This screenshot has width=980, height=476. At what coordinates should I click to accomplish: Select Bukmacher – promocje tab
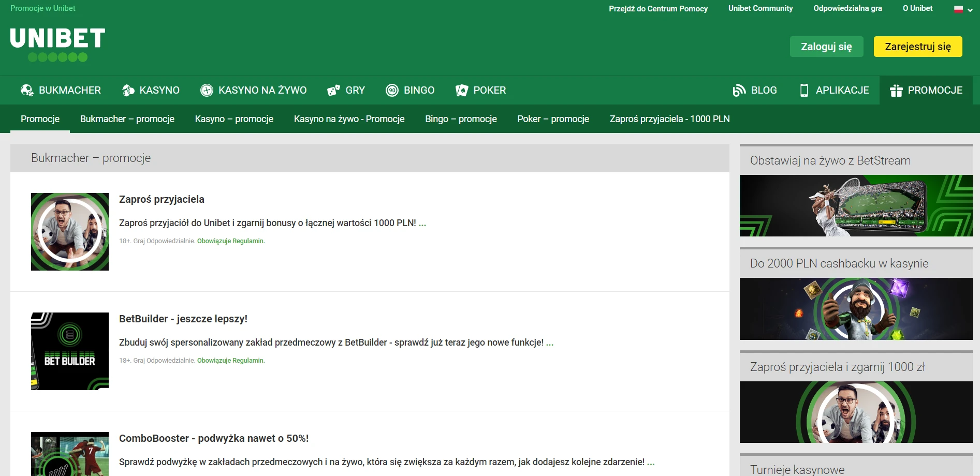(127, 119)
